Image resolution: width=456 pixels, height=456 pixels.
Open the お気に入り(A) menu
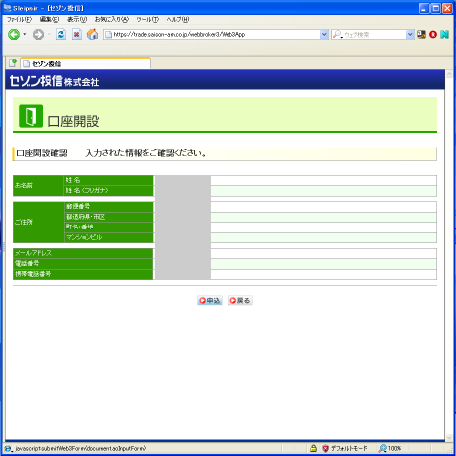pyautogui.click(x=112, y=19)
